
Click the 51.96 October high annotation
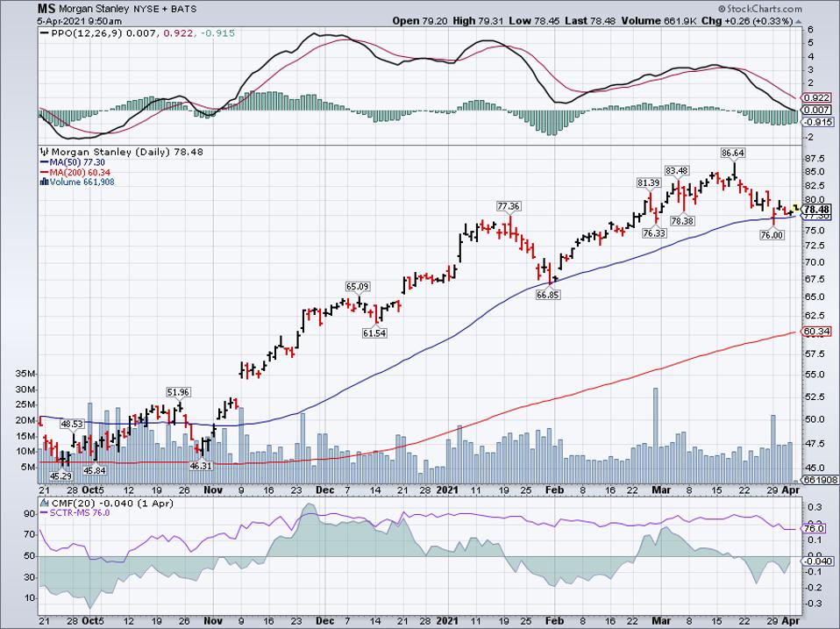(x=178, y=392)
